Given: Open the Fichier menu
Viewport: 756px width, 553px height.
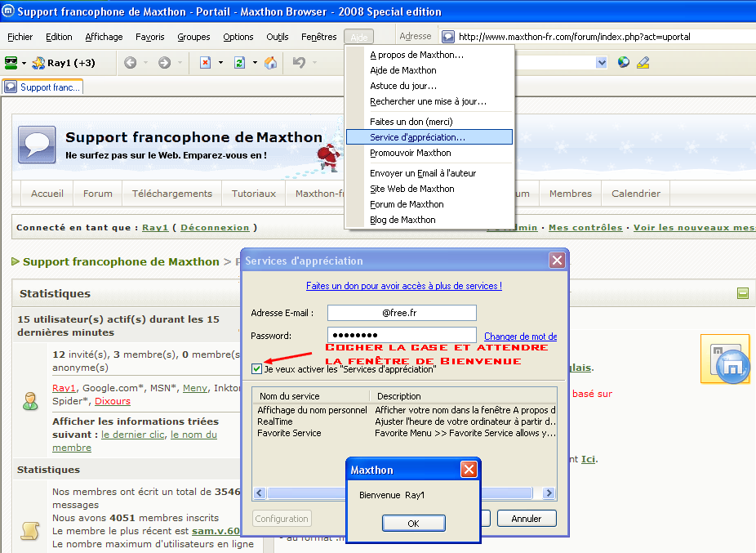Looking at the screenshot, I should (20, 37).
